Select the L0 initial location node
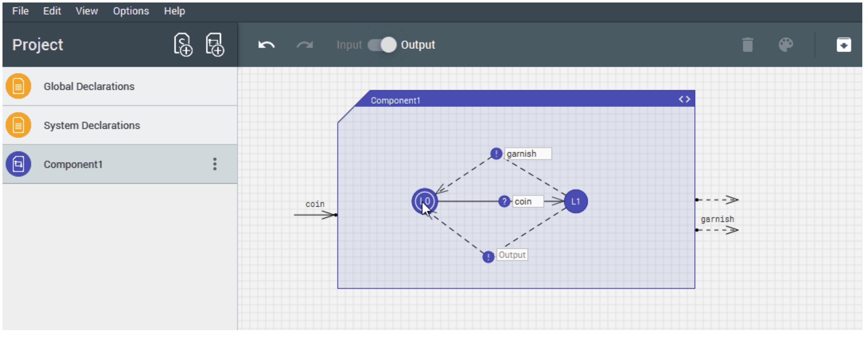This screenshot has width=868, height=338. tap(424, 201)
